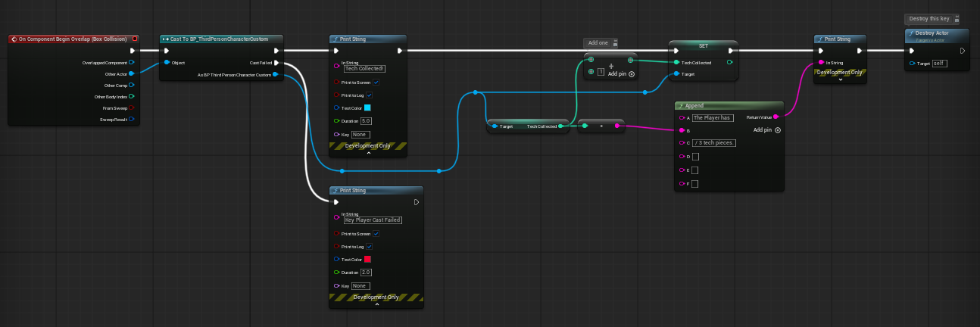The height and width of the screenshot is (327, 980).
Task: Select the SET node header
Action: 703,45
